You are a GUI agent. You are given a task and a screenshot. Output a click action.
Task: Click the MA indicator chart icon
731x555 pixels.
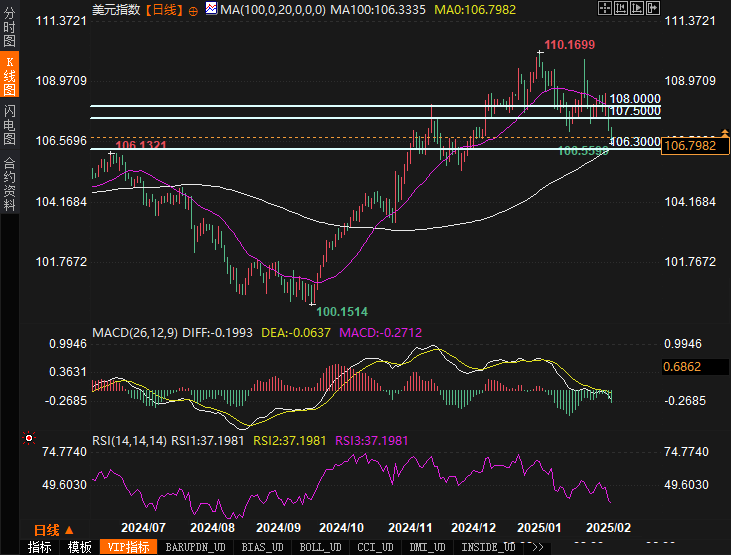tap(210, 9)
